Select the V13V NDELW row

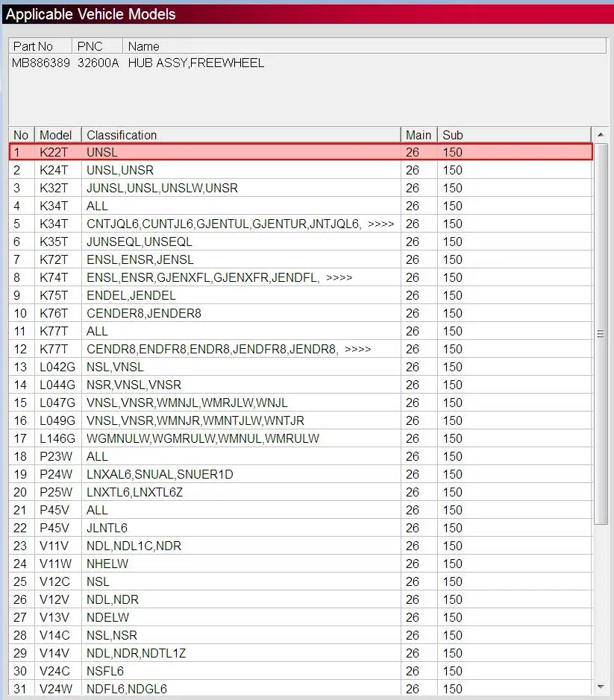coord(301,617)
